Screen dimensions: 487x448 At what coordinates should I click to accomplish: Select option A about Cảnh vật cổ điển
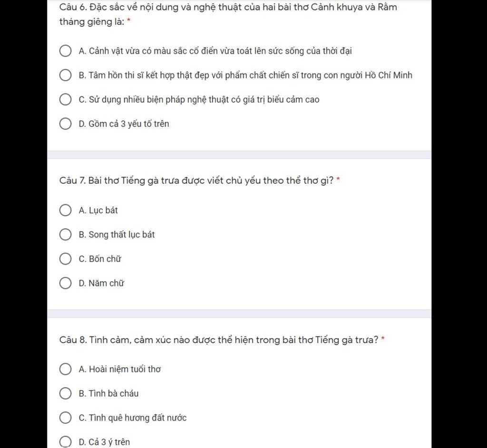pos(65,51)
